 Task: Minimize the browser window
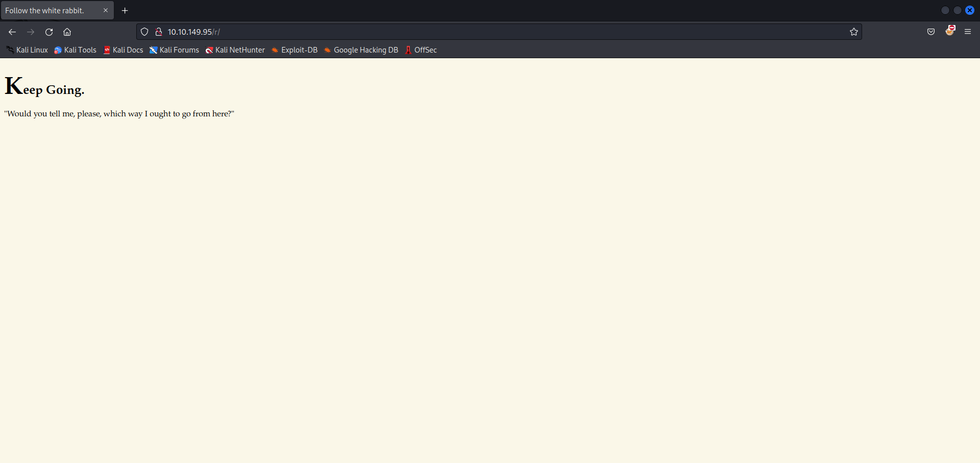945,10
